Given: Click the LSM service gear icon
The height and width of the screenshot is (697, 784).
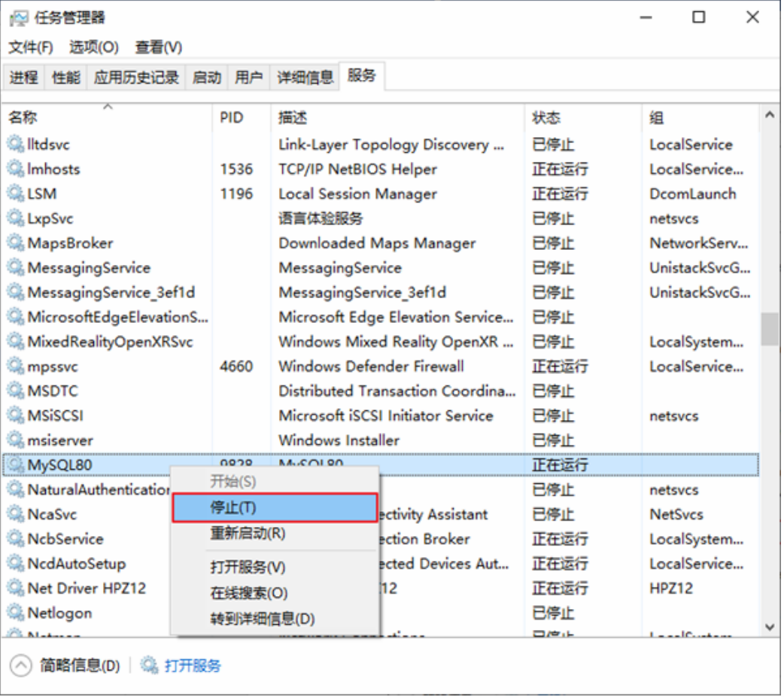Looking at the screenshot, I should coord(16,193).
